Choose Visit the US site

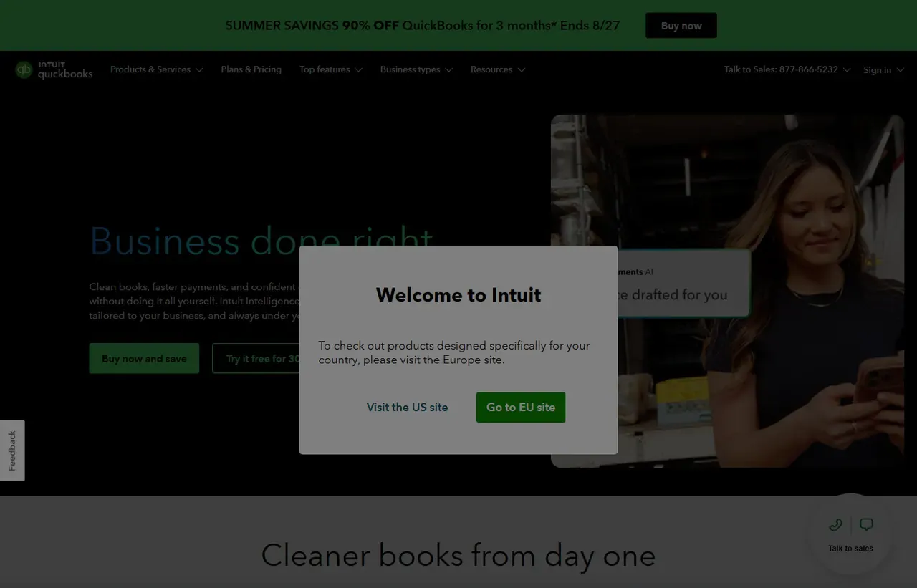click(x=407, y=407)
